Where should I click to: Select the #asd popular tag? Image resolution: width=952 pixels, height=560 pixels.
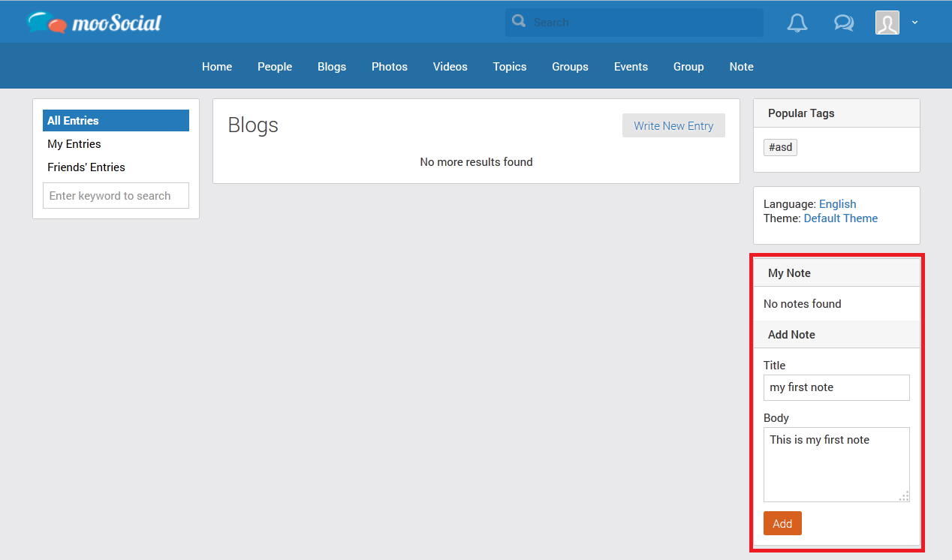click(x=780, y=147)
